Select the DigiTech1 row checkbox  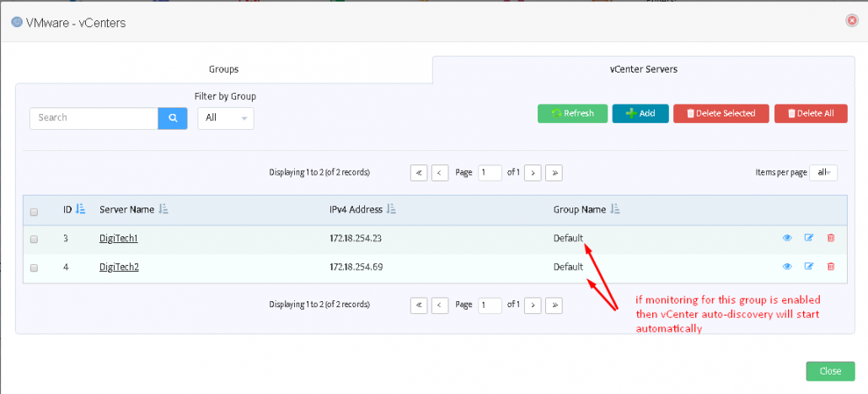pyautogui.click(x=35, y=239)
